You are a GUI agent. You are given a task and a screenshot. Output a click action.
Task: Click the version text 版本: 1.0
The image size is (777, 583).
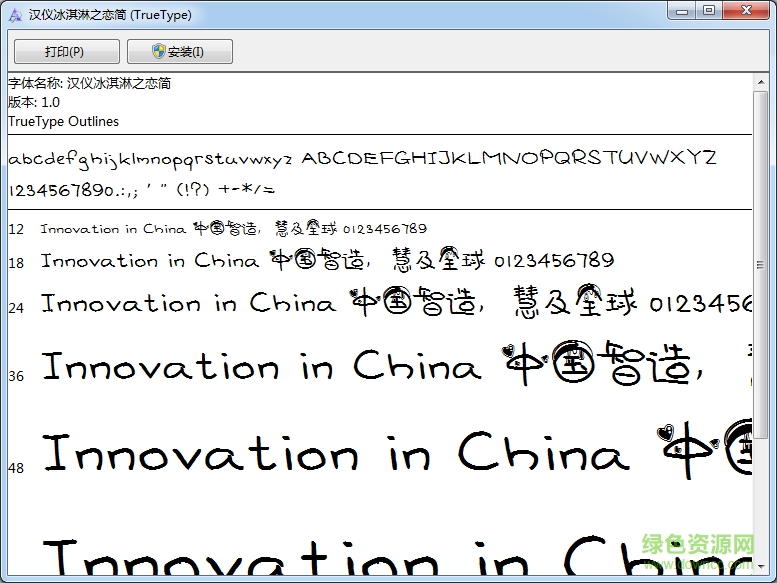click(x=34, y=103)
